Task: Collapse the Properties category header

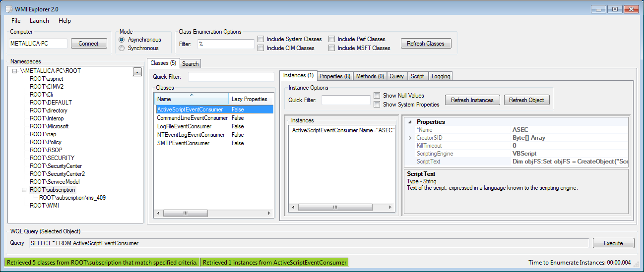Action: pos(410,122)
